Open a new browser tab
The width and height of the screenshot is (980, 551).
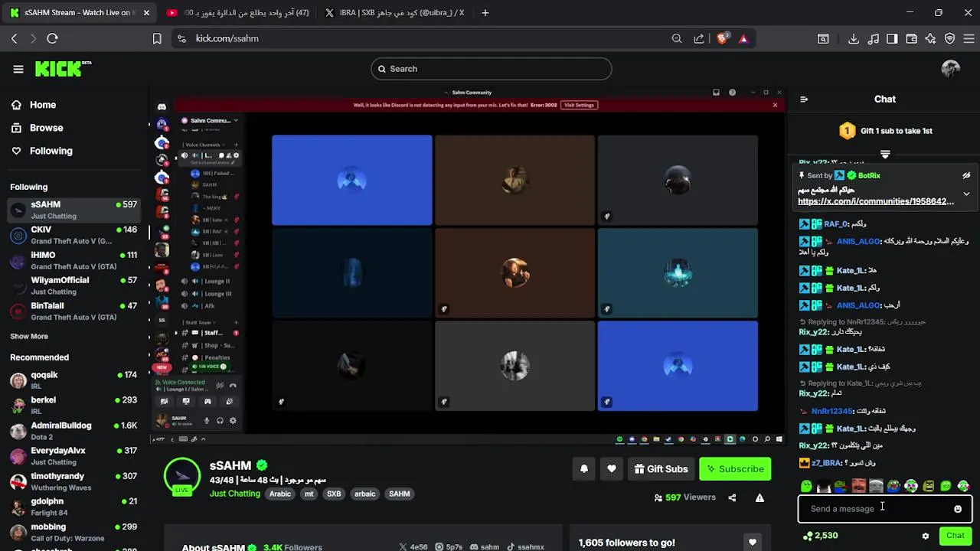(485, 12)
